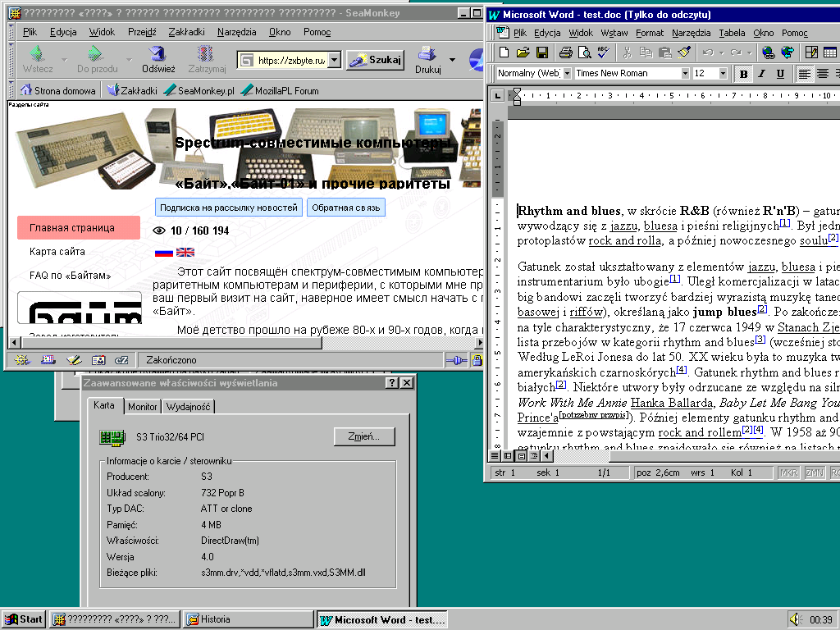Open Wstaw menu in Word
This screenshot has width=840, height=630.
pos(614,33)
